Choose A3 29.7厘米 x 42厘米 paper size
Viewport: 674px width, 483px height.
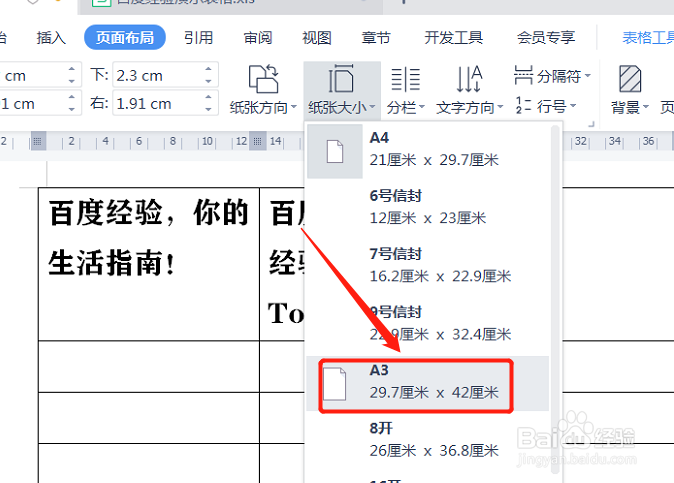pos(428,384)
